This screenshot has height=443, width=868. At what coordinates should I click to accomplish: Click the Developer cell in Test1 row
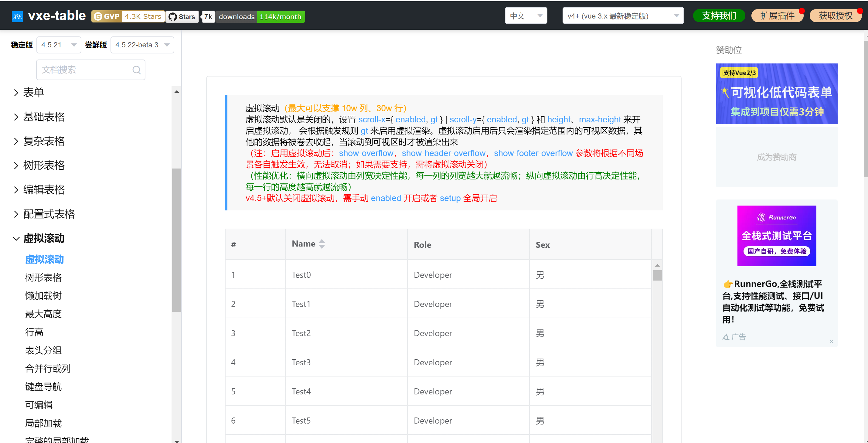(468, 304)
